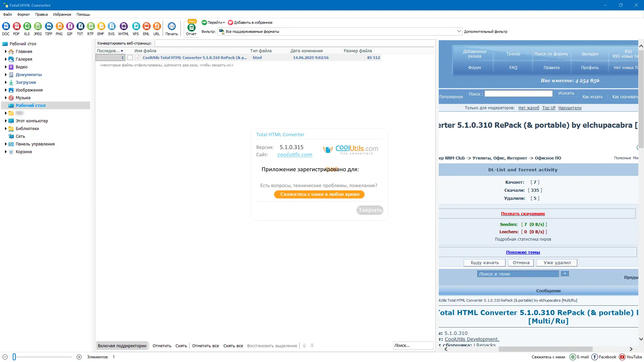This screenshot has width=644, height=362.
Task: Click the zoom slider handle
Action: point(14,357)
